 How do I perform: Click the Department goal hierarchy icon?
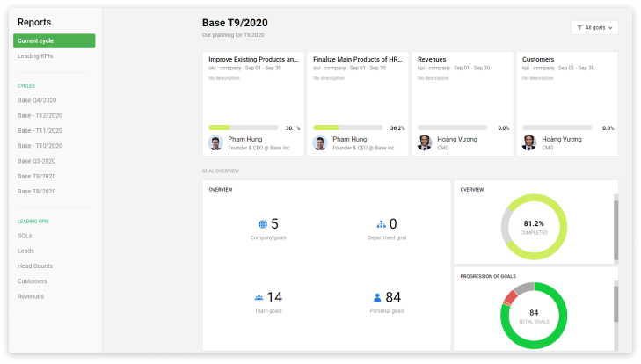(381, 224)
